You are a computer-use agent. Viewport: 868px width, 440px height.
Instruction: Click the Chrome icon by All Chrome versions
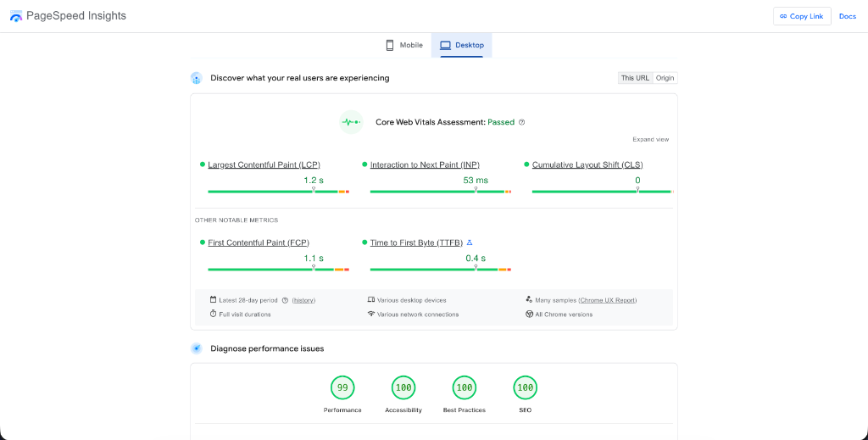(x=529, y=314)
